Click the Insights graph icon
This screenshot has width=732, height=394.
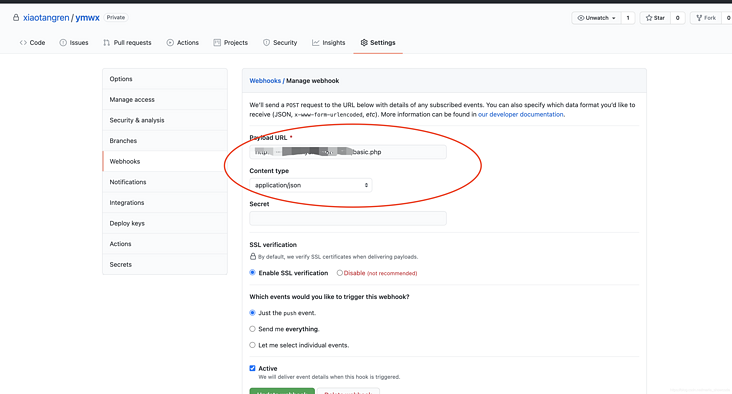point(316,42)
